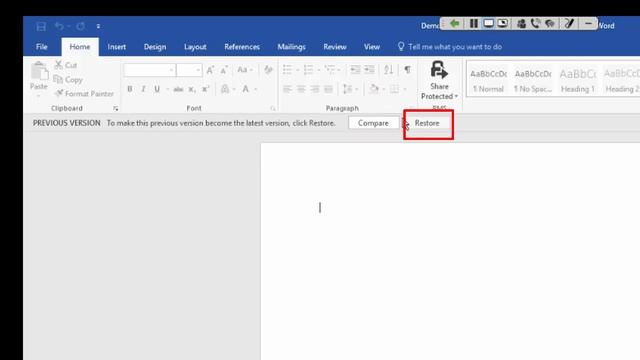
Task: Click the Undo arrow icon
Action: (59, 26)
